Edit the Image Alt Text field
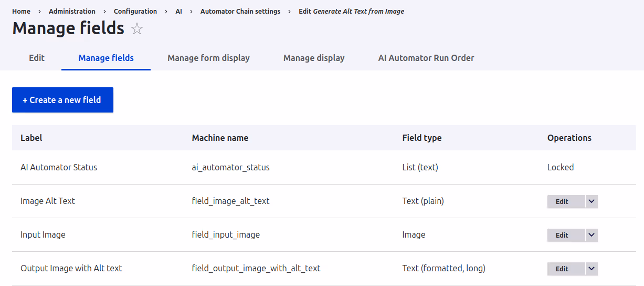The width and height of the screenshot is (644, 286). tap(566, 201)
